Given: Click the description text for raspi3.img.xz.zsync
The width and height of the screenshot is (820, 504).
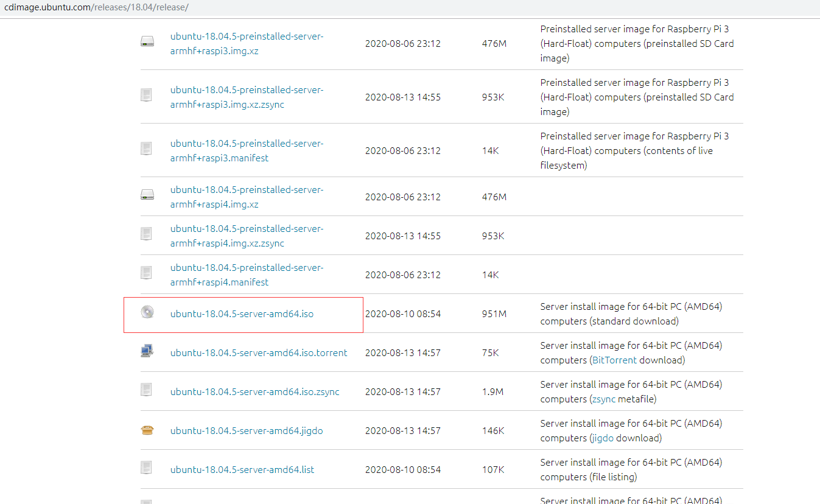Looking at the screenshot, I should [637, 97].
